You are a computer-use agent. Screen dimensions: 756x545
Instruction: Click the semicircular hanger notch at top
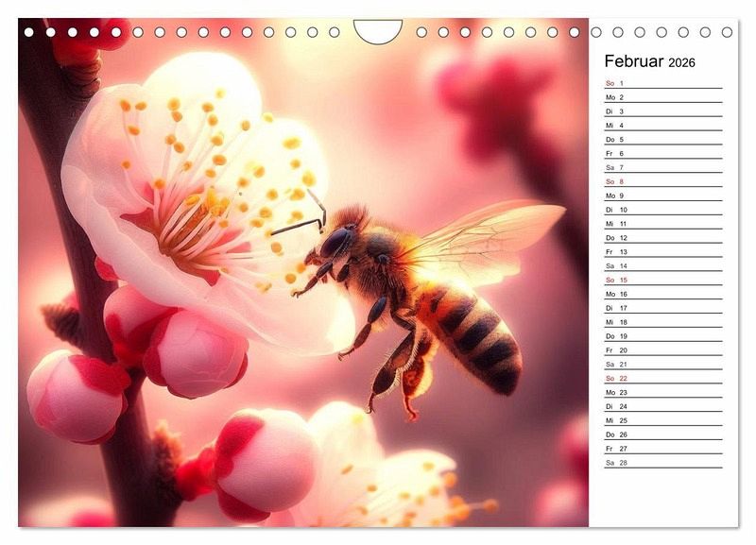pos(378,30)
